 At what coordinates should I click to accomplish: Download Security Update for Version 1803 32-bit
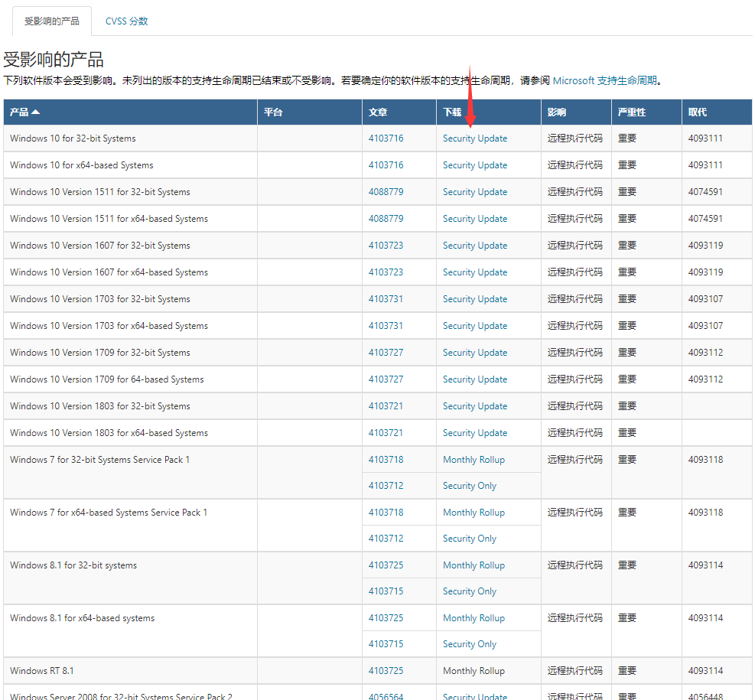(x=475, y=406)
